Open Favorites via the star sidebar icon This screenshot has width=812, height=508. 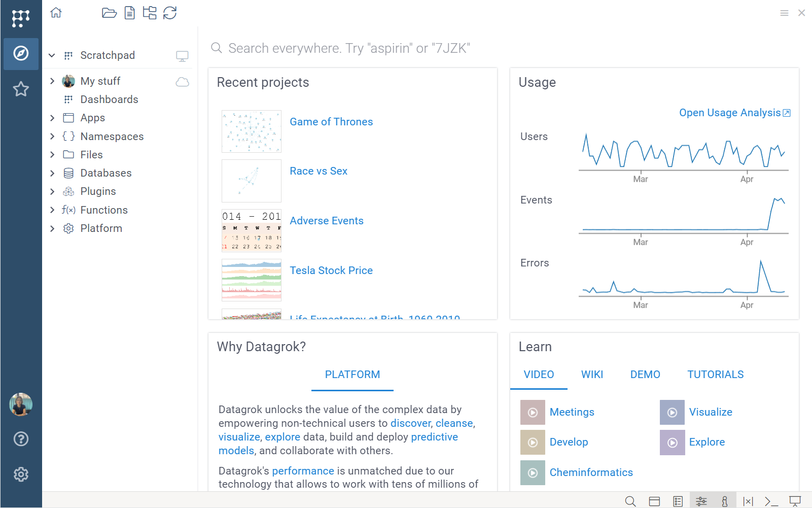[21, 89]
